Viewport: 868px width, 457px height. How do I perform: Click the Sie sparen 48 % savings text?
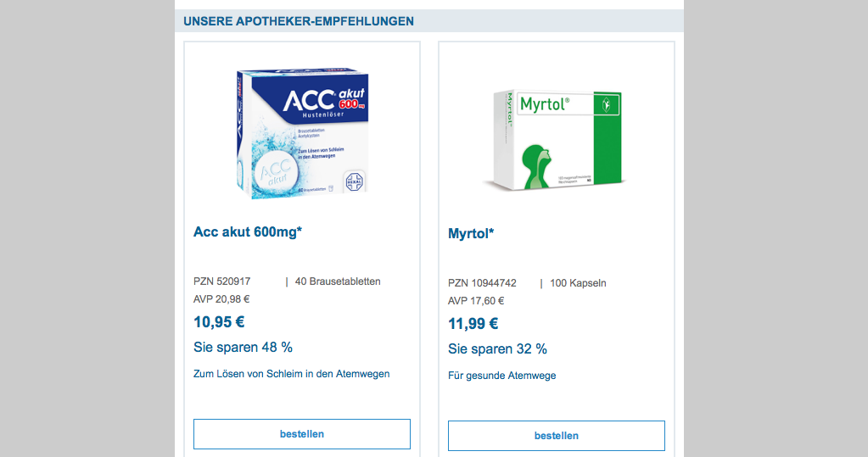click(x=243, y=348)
